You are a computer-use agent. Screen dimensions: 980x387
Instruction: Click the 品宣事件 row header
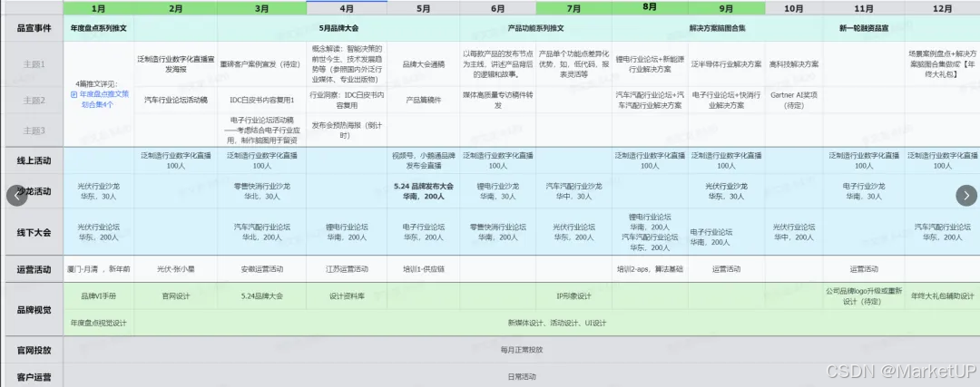point(34,29)
